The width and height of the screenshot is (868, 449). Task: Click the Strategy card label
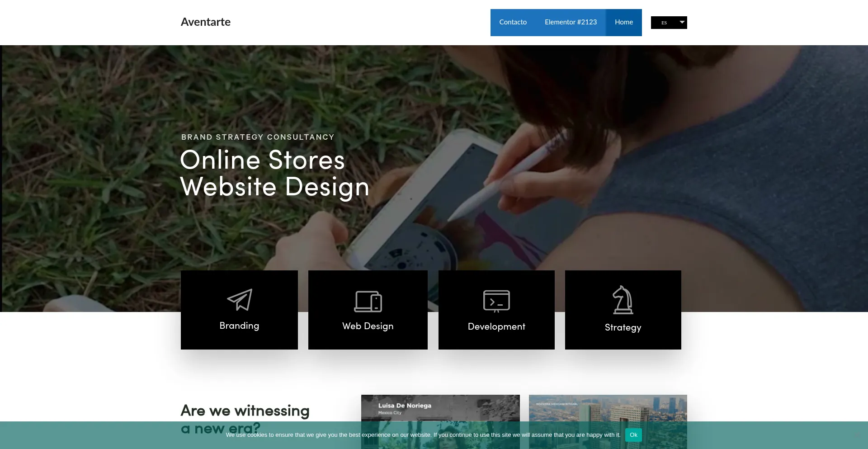tap(623, 328)
